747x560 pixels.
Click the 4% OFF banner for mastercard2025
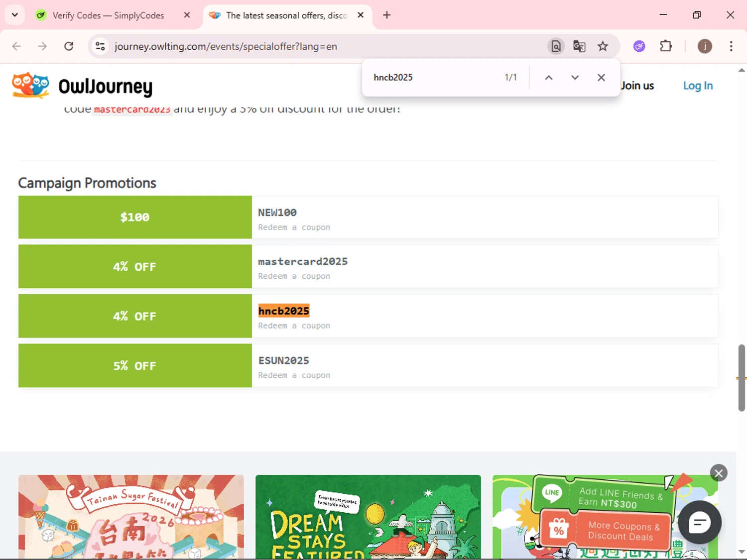135,266
